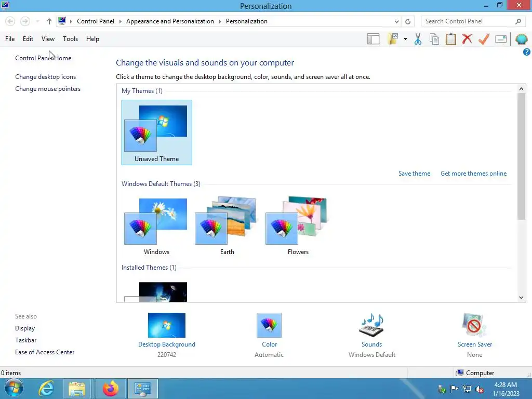Click the Properties card toolbar icon
The height and width of the screenshot is (399, 532).
(501, 39)
